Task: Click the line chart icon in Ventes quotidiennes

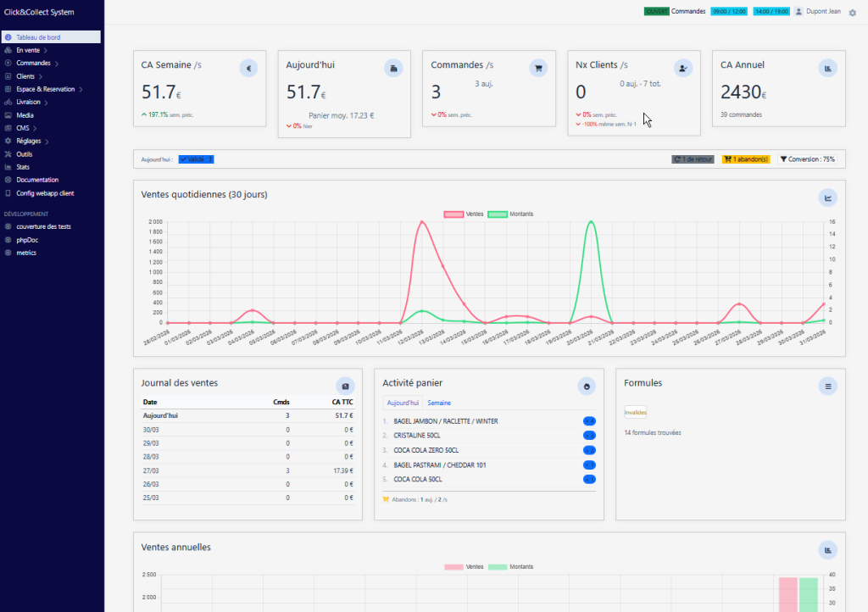Action: (827, 198)
